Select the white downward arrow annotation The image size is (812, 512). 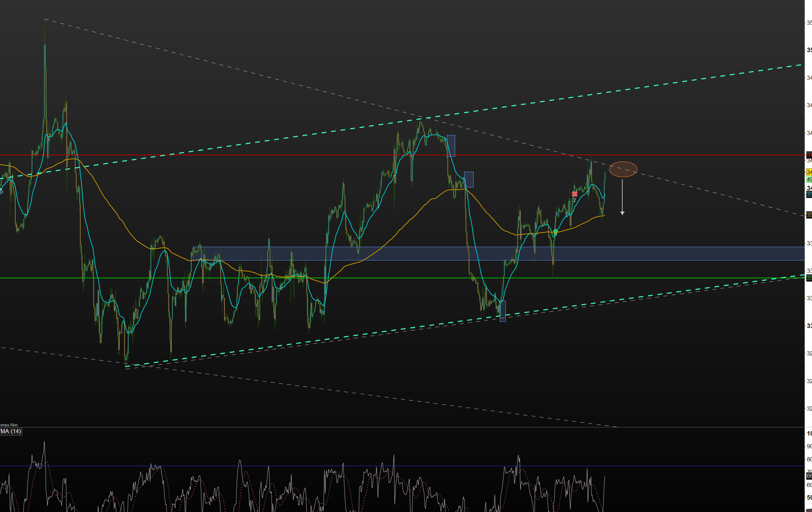point(622,197)
